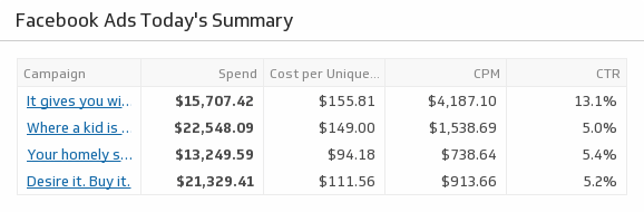Click the $155.81 cost cell

346,101
